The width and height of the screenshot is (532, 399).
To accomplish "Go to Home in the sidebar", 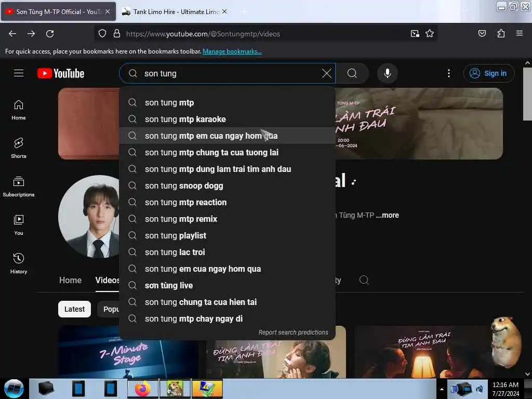I will coord(19,110).
